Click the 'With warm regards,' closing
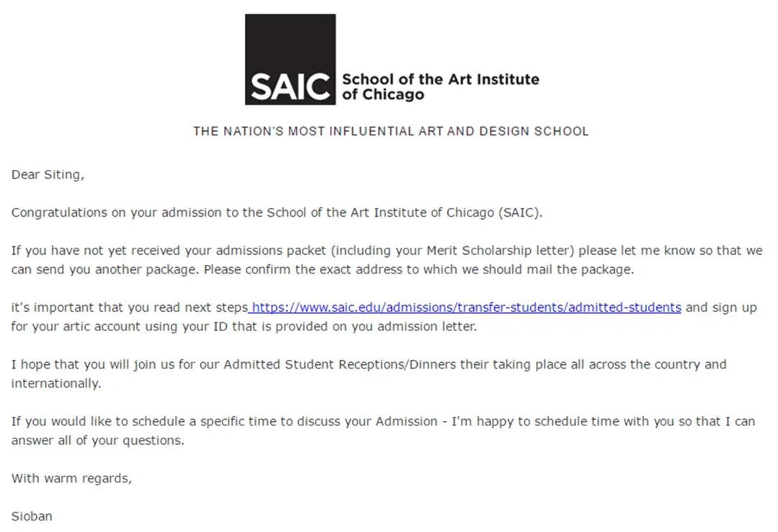 click(71, 479)
